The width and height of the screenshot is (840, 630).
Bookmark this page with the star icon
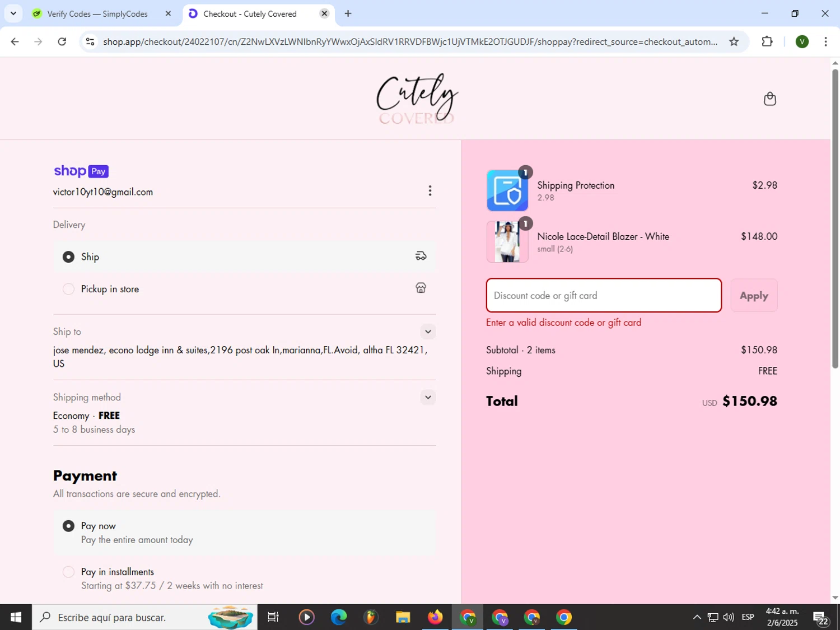[734, 41]
